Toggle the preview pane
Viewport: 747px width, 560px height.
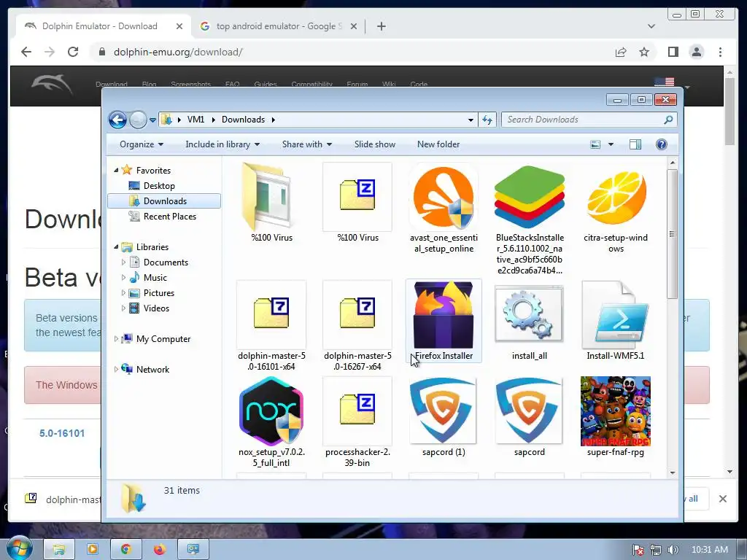coord(635,144)
